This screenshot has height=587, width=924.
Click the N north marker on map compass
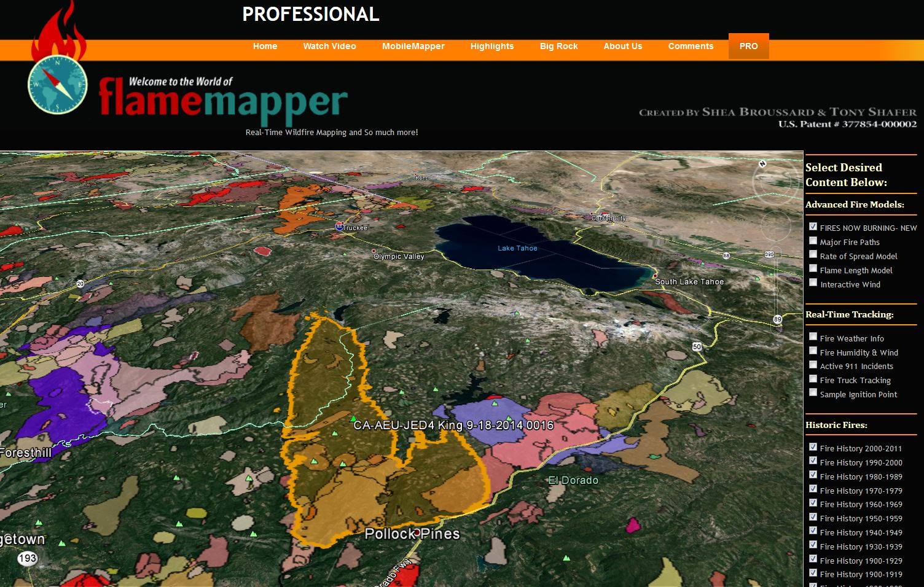762,164
